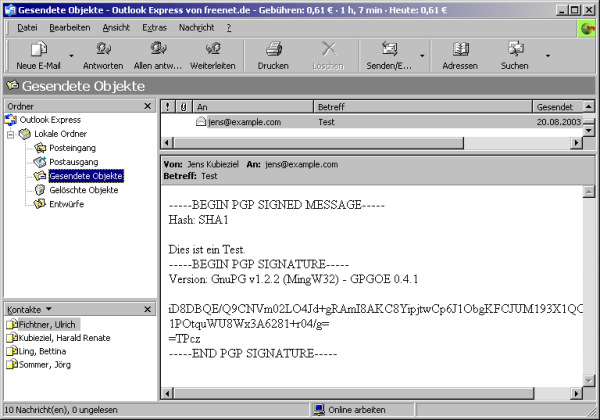The width and height of the screenshot is (600, 420).
Task: Click the Gesendete Objekte folder icon
Action: [40, 176]
